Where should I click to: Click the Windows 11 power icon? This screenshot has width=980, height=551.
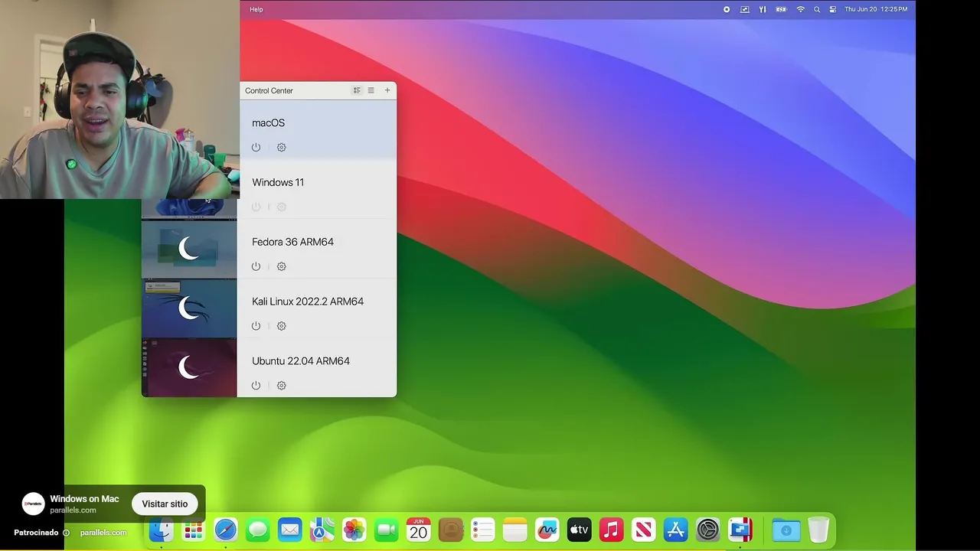(x=256, y=207)
